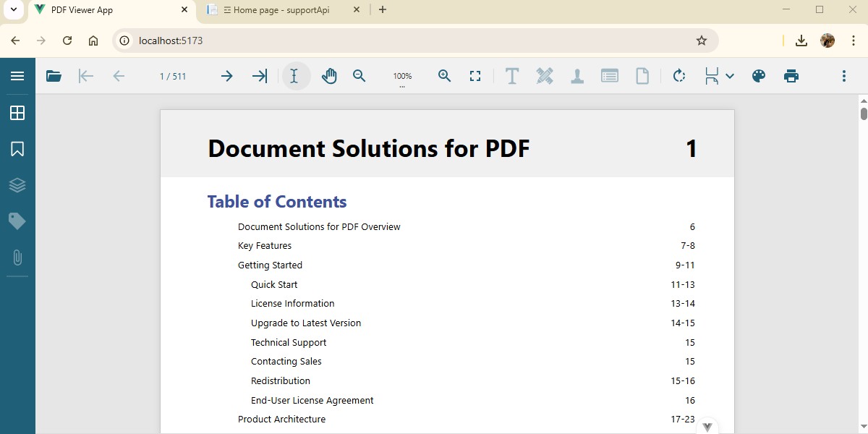Toggle the text selection tool
Image resolution: width=868 pixels, height=434 pixels.
click(294, 76)
